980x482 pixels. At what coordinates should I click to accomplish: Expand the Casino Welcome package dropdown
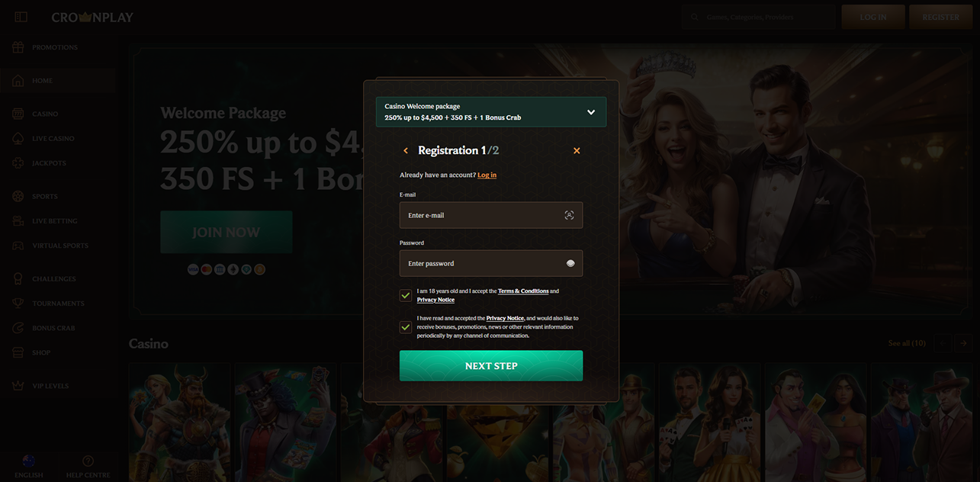[x=590, y=112]
